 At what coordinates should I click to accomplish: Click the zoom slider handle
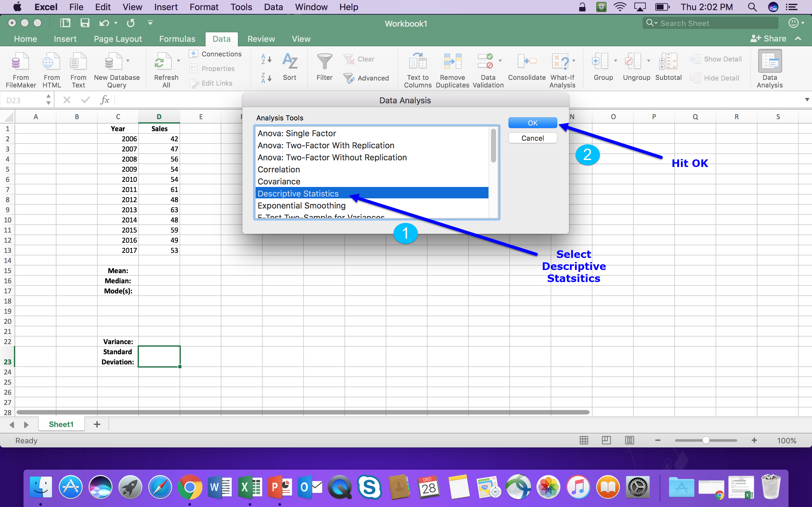coord(706,440)
